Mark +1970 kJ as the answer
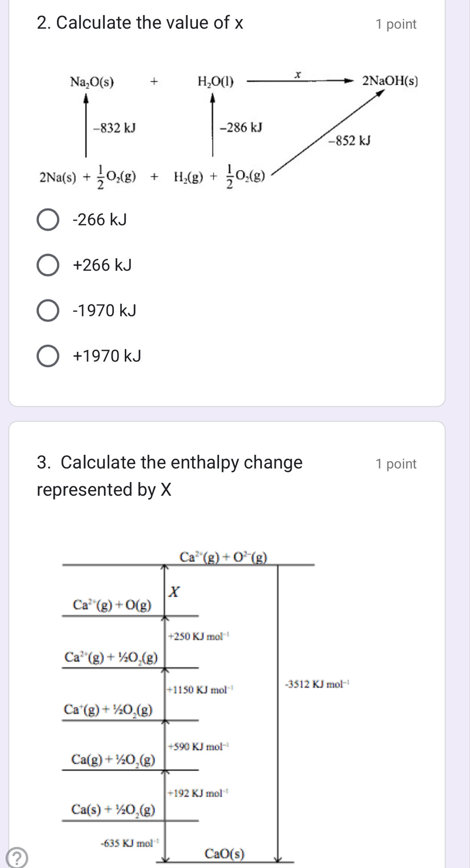This screenshot has height=868, width=470. pos(48,356)
